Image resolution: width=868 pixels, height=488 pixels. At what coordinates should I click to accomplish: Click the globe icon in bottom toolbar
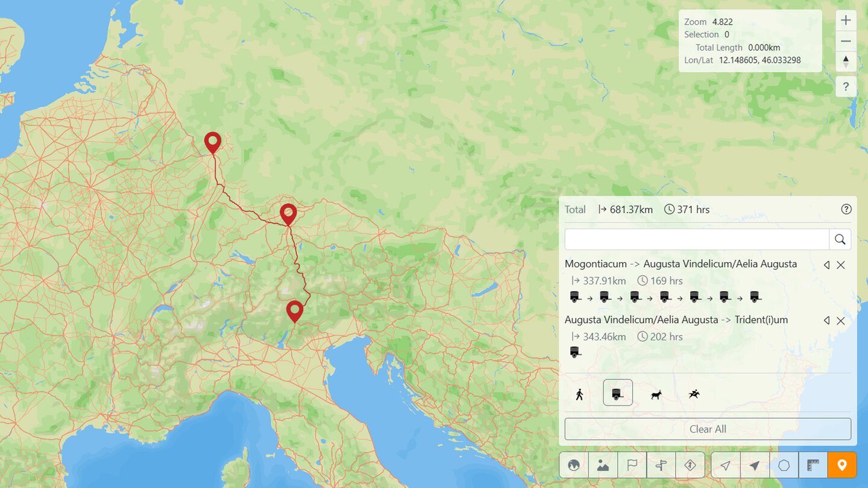[573, 465]
